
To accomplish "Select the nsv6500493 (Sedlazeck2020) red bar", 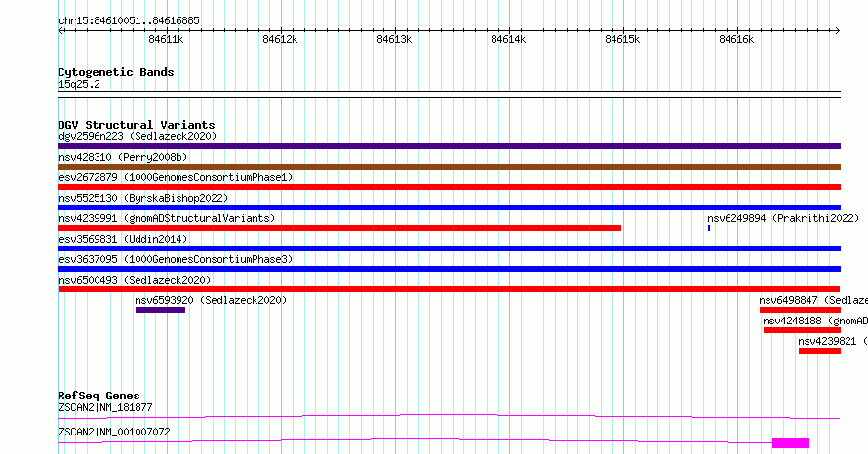I will point(449,289).
